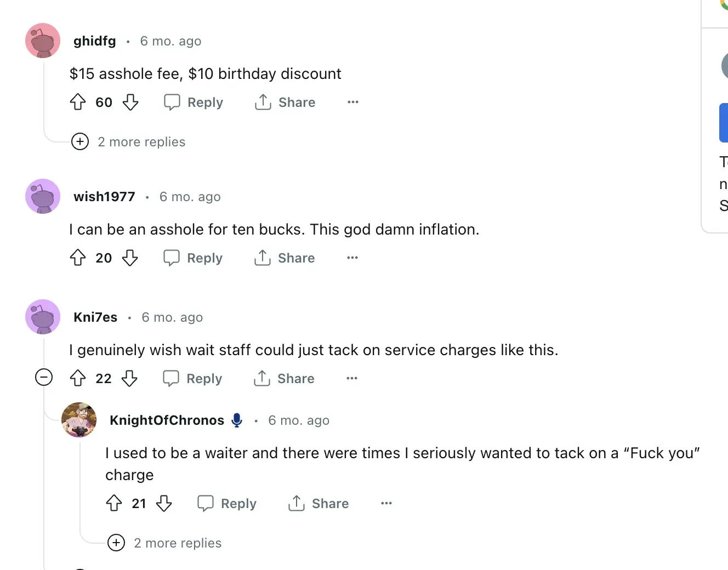Image resolution: width=728 pixels, height=570 pixels.
Task: Upvote Kni7es's service charges comment
Action: (78, 378)
